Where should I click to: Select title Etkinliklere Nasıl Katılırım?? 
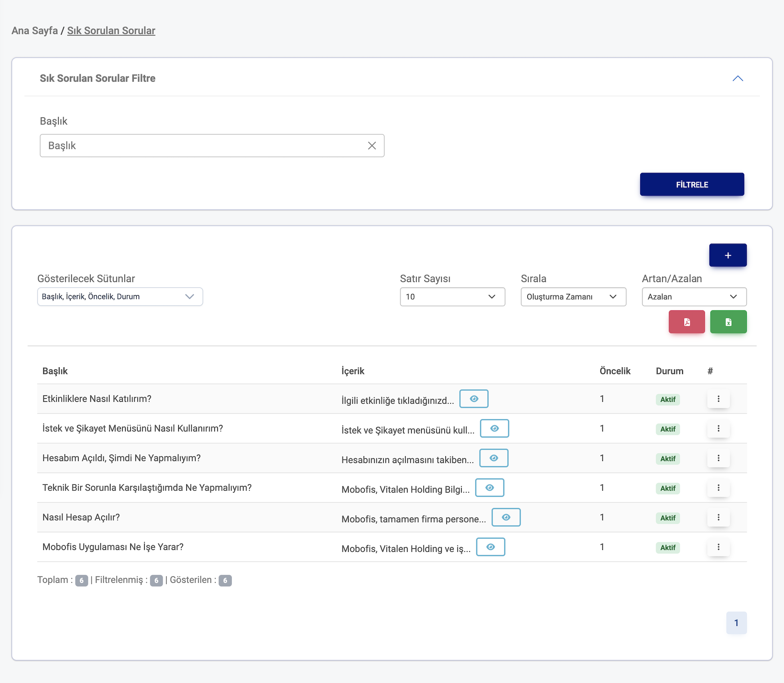(x=97, y=399)
